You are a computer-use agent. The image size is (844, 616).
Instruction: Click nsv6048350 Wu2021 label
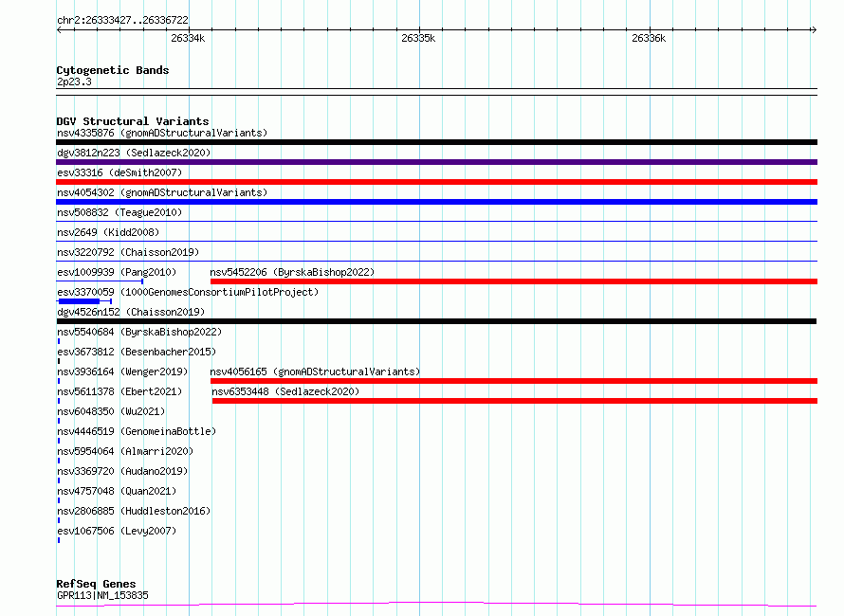pyautogui.click(x=111, y=411)
